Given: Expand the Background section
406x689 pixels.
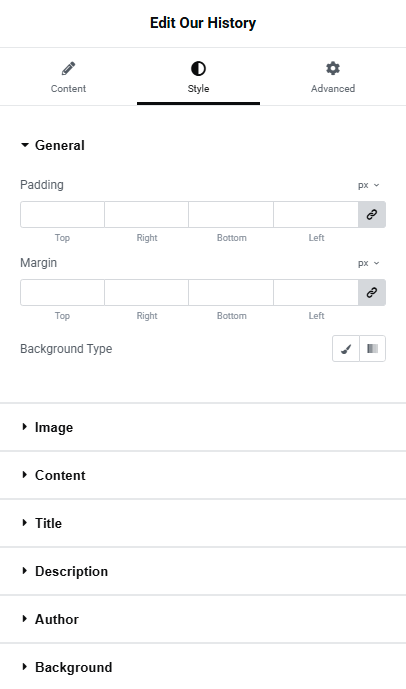Looking at the screenshot, I should (x=203, y=667).
